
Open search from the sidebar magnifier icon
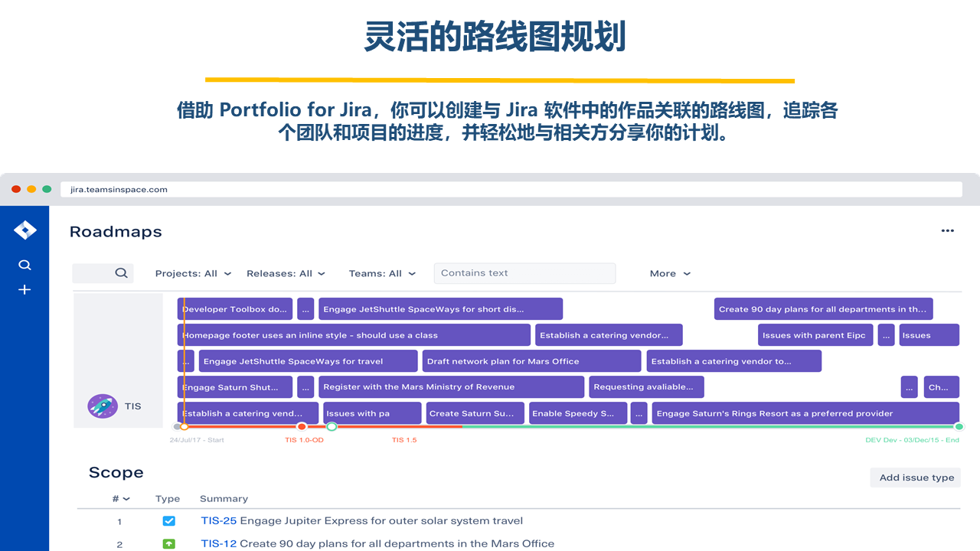tap(24, 265)
